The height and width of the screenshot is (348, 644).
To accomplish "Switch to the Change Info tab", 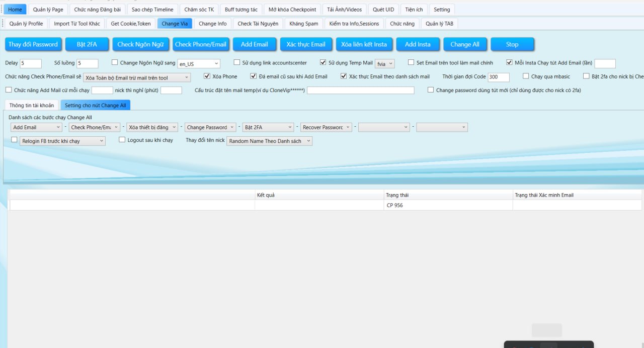I will point(212,24).
